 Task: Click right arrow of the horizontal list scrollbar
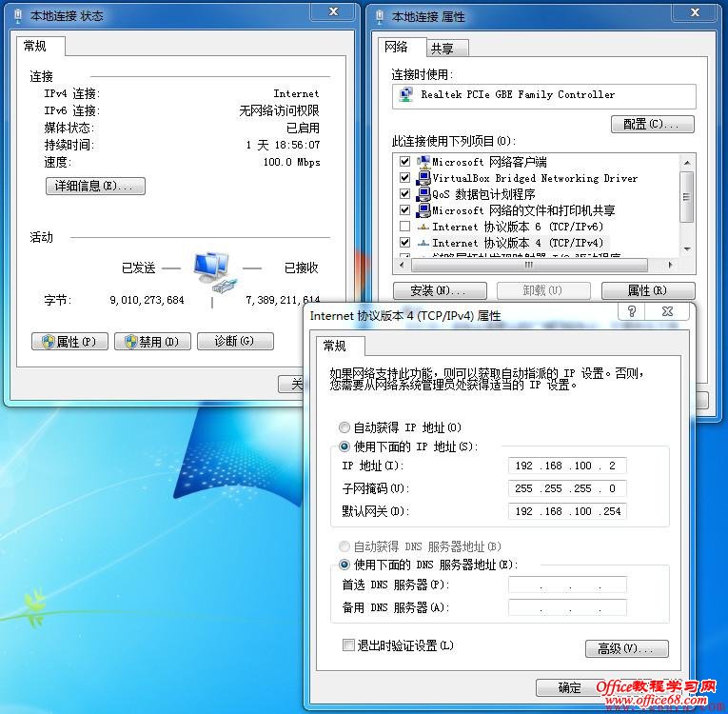pyautogui.click(x=670, y=266)
